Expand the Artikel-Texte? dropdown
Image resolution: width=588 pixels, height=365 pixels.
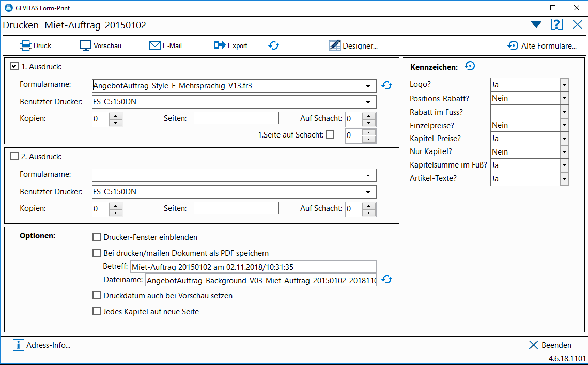(564, 179)
